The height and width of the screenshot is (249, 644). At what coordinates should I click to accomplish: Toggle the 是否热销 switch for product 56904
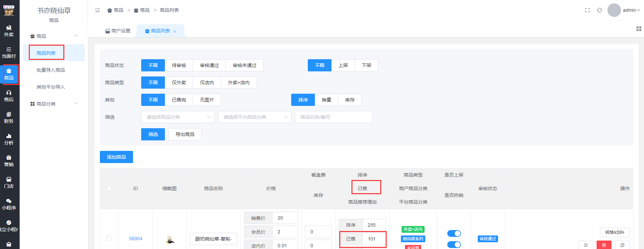click(x=454, y=245)
